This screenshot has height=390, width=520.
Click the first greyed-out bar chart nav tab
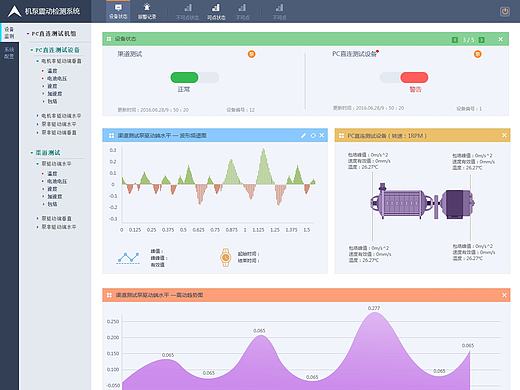(x=187, y=11)
